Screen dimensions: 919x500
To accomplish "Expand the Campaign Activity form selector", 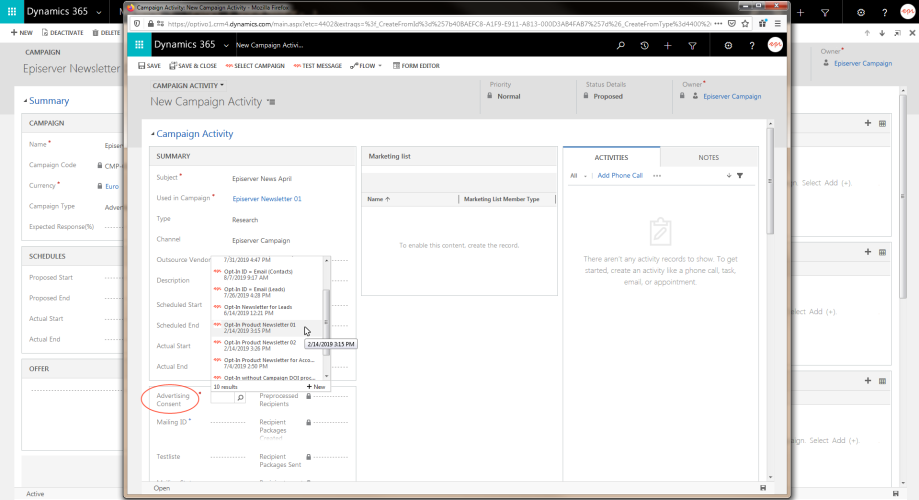I will point(188,86).
